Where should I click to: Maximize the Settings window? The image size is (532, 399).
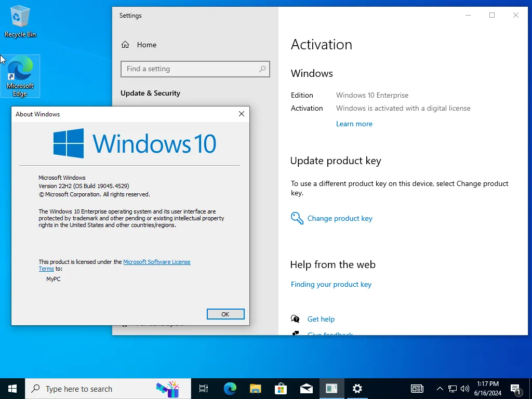pos(491,15)
